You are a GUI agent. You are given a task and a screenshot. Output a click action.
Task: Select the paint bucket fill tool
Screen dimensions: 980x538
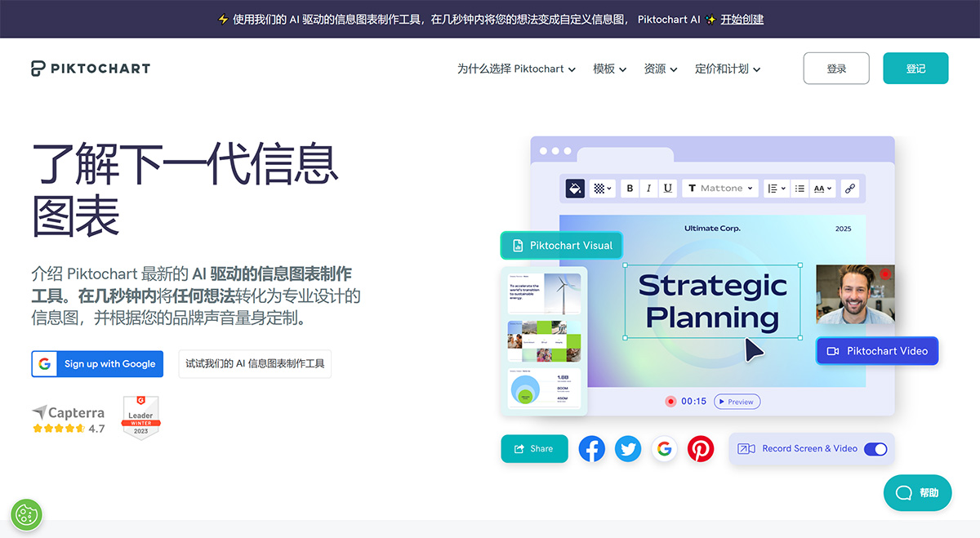point(574,188)
